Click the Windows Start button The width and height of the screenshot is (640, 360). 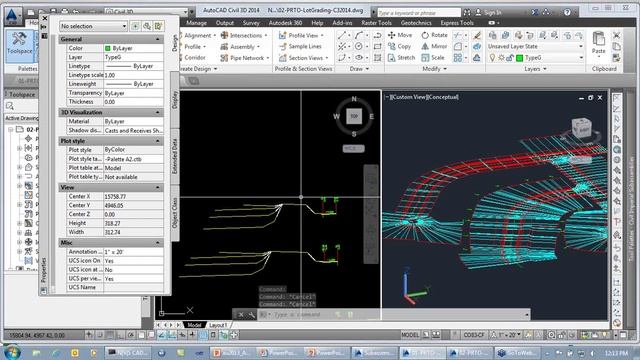(x=11, y=352)
